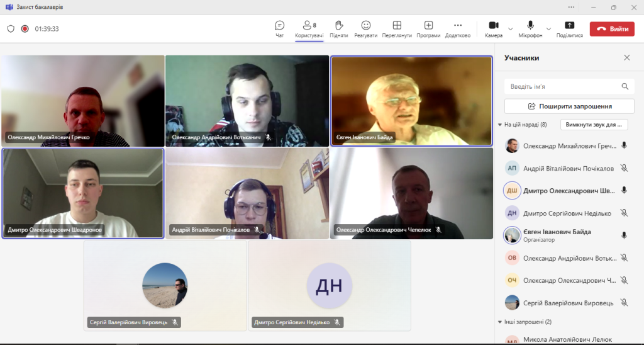Leave the meeting with Вийти
Image resolution: width=644 pixels, height=345 pixels.
pos(612,29)
